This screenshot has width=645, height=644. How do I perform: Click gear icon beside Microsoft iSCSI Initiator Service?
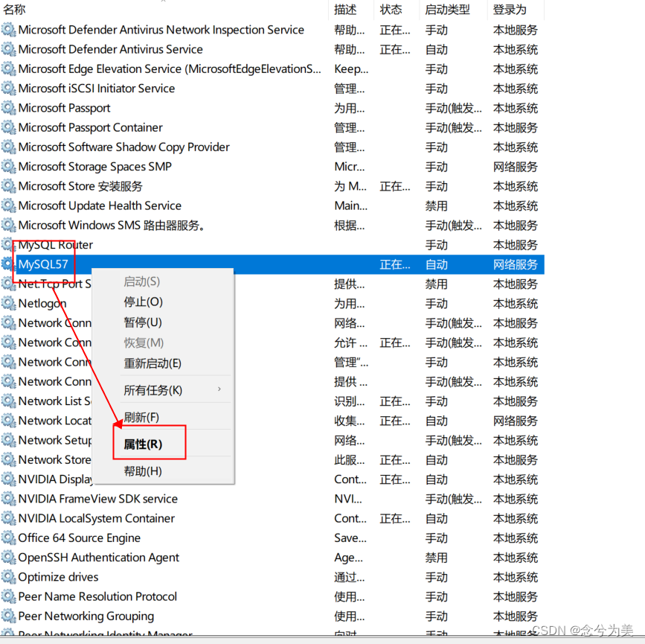[x=8, y=89]
